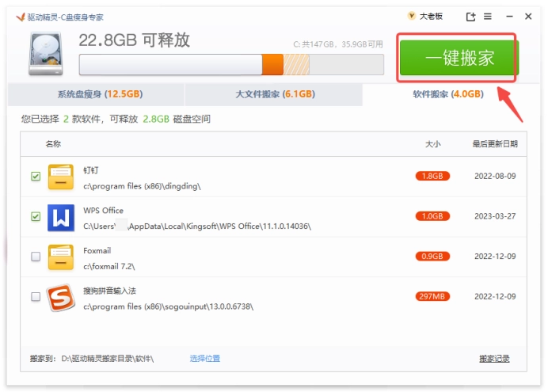Image resolution: width=548 pixels, height=392 pixels.
Task: Click the disk usage progress bar
Action: [231, 64]
